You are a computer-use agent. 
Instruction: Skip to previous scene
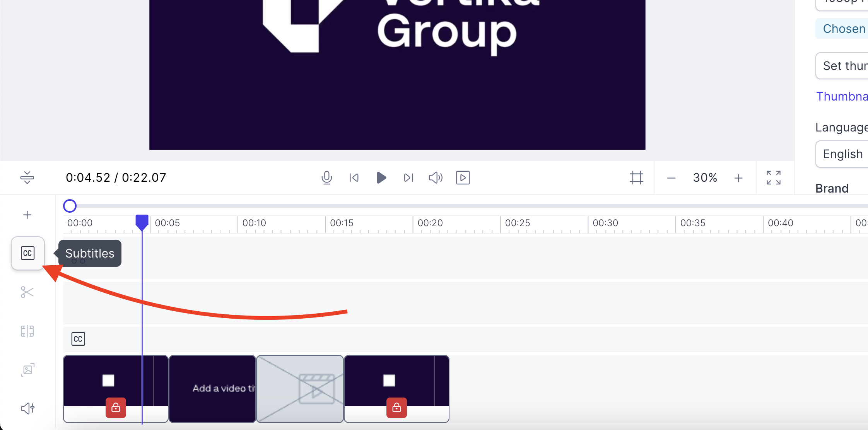pos(354,178)
